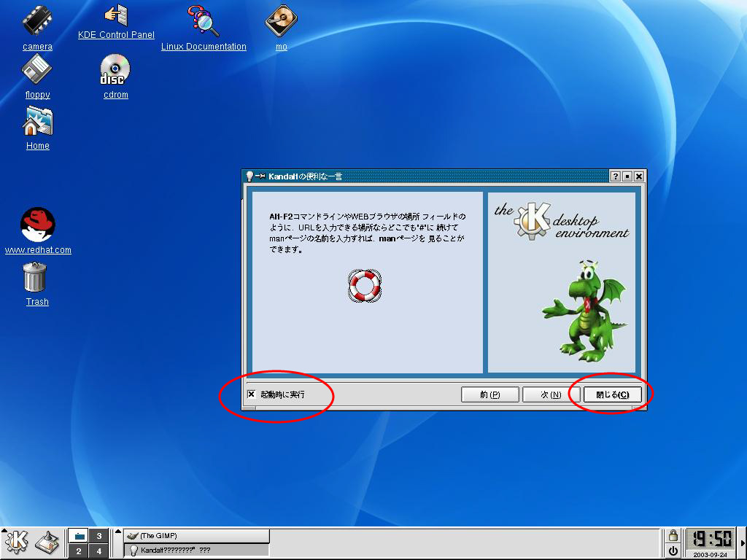Click the lock screen padlock icon
The height and width of the screenshot is (560, 747).
click(673, 536)
